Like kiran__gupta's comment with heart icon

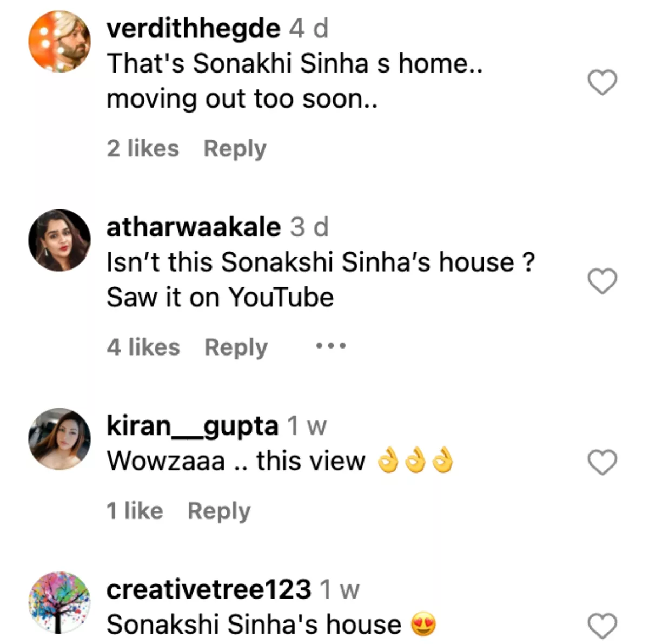click(602, 462)
